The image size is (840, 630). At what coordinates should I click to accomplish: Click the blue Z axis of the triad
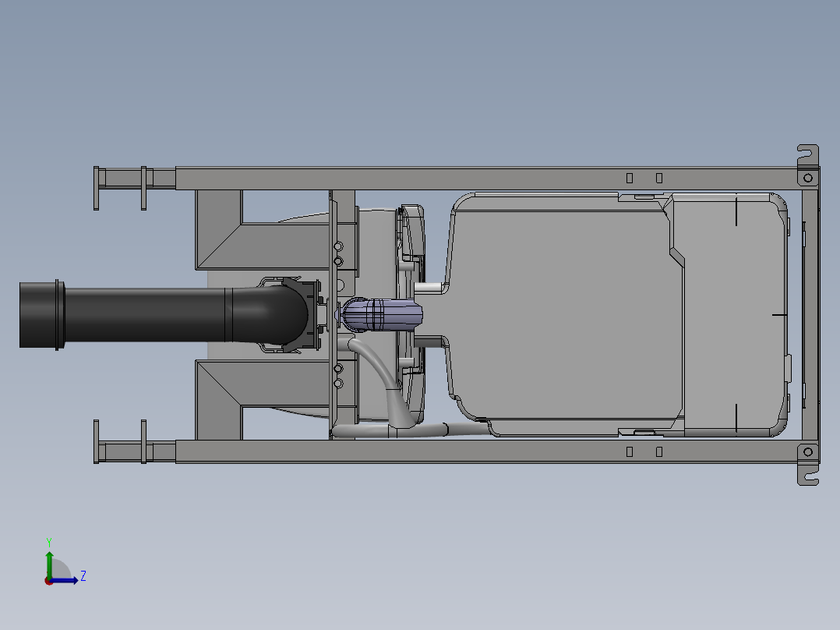pyautogui.click(x=64, y=580)
